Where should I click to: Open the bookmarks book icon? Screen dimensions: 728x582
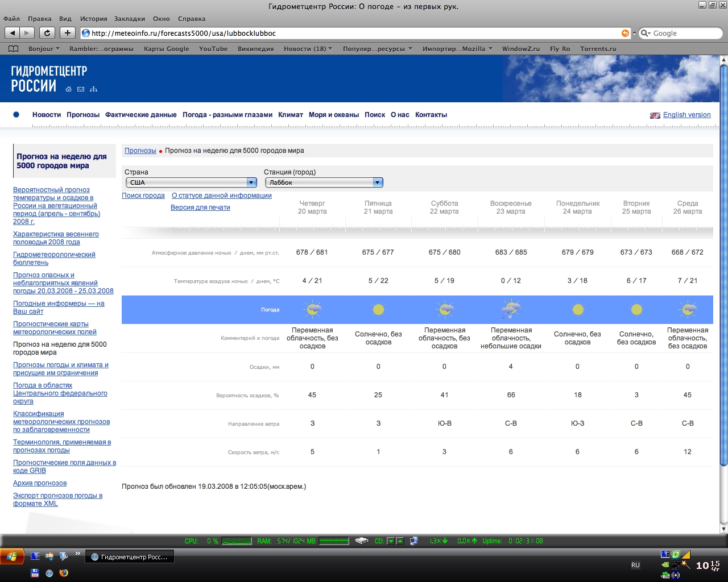(13, 49)
